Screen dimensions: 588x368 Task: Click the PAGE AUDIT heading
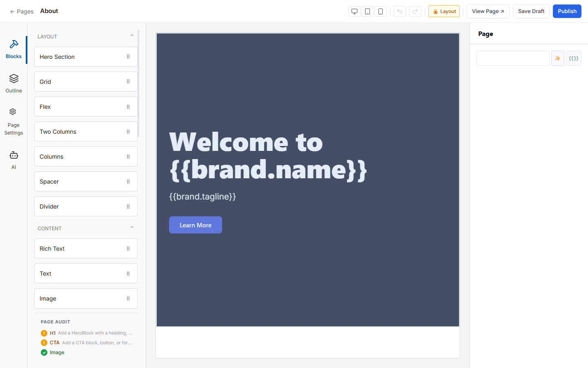point(56,322)
